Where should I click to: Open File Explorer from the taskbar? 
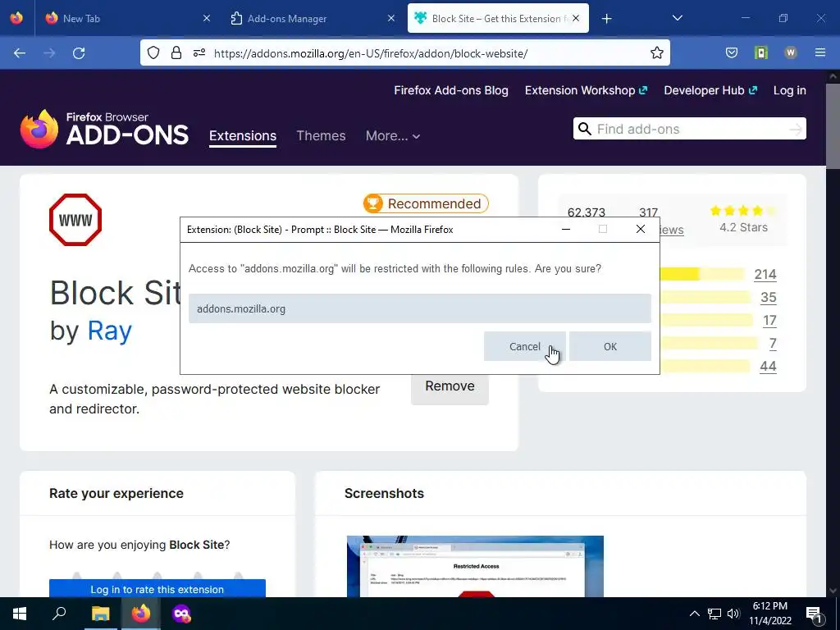tap(100, 614)
